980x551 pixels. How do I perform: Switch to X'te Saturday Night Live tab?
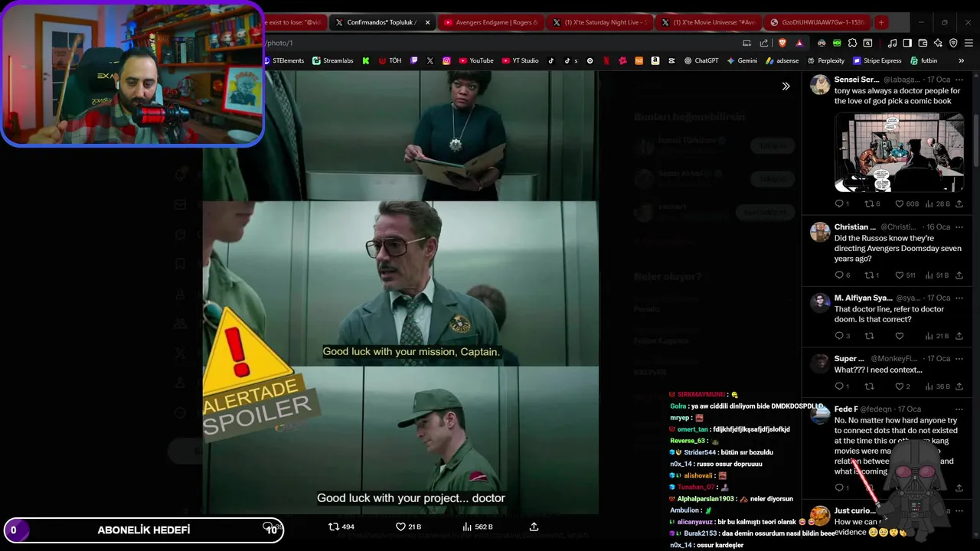click(600, 22)
